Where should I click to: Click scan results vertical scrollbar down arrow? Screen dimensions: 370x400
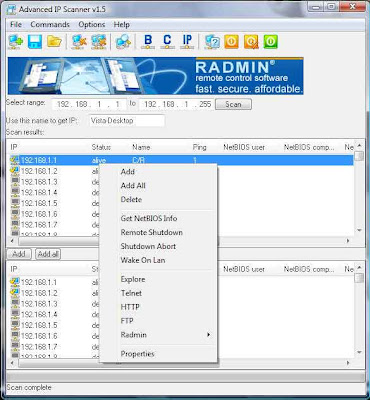359,230
